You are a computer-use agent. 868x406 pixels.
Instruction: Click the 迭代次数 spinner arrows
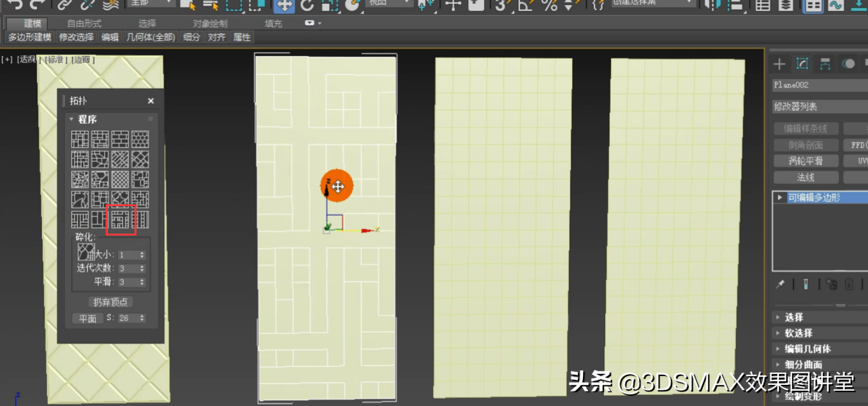point(142,269)
